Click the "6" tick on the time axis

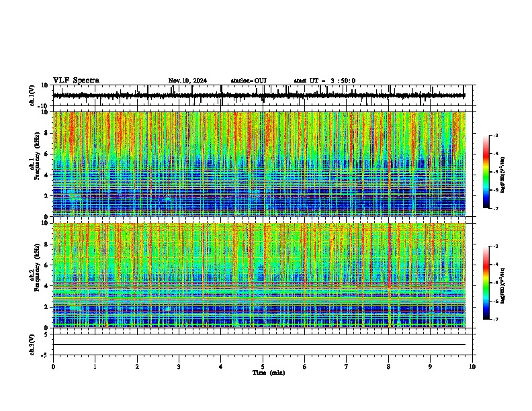[305, 367]
